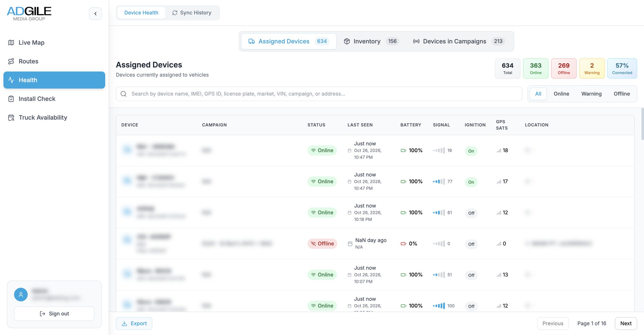Click the 269 Offline stat card
Screen dimensions: 644x335
pyautogui.click(x=564, y=69)
